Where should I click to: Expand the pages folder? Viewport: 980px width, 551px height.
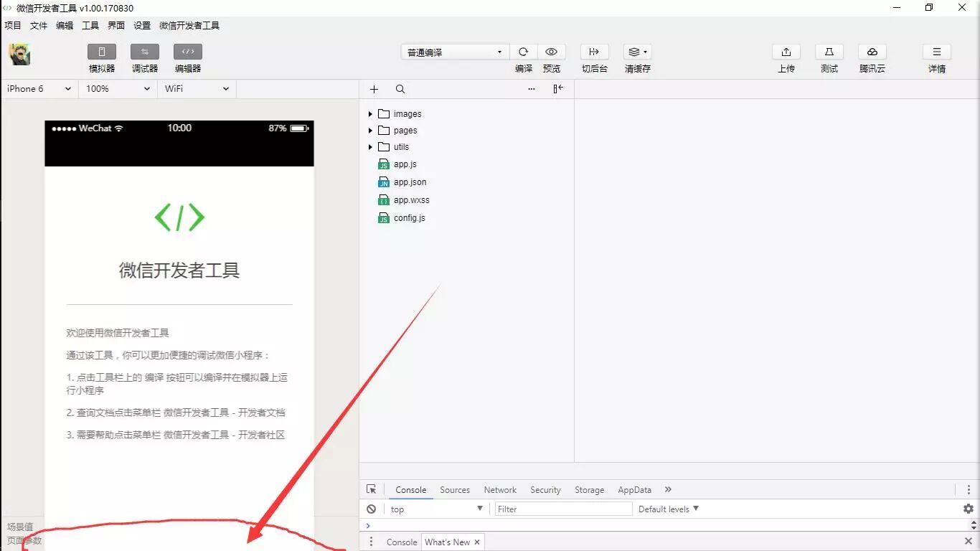[x=370, y=131]
